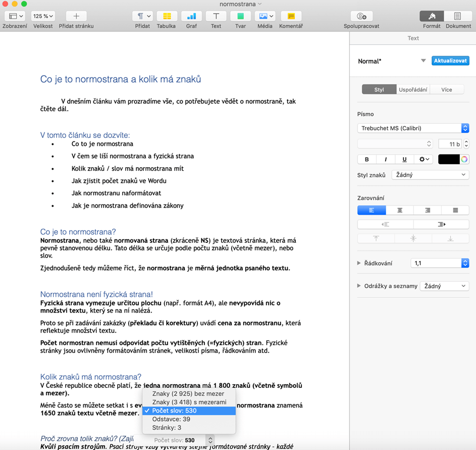Screen dimensions: 476x450
Task: Switch to the Uspořádání tab
Action: pos(413,89)
